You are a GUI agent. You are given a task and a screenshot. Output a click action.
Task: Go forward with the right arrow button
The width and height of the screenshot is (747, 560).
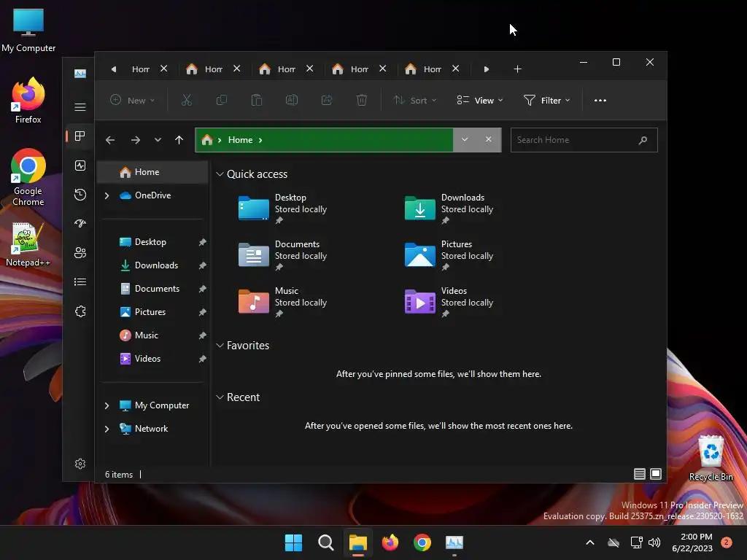point(135,140)
